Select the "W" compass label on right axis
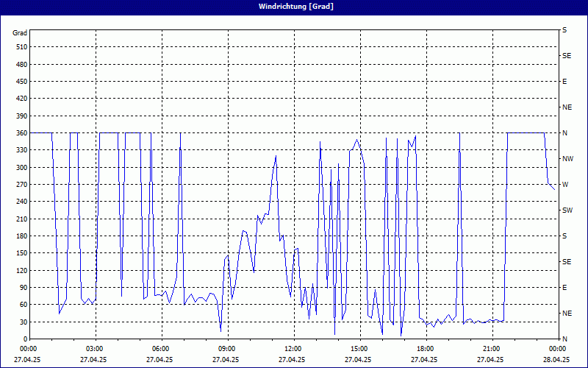Viewport: 588px width, 368px height. pos(565,184)
